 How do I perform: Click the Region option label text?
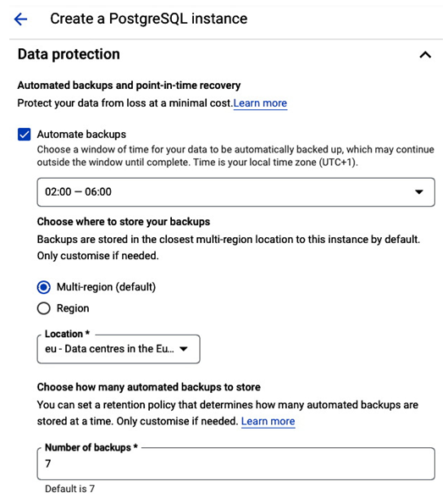click(73, 308)
